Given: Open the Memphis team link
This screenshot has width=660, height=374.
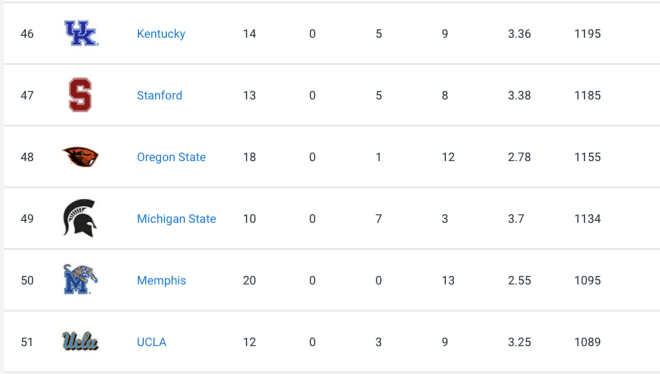Looking at the screenshot, I should click(x=162, y=281).
